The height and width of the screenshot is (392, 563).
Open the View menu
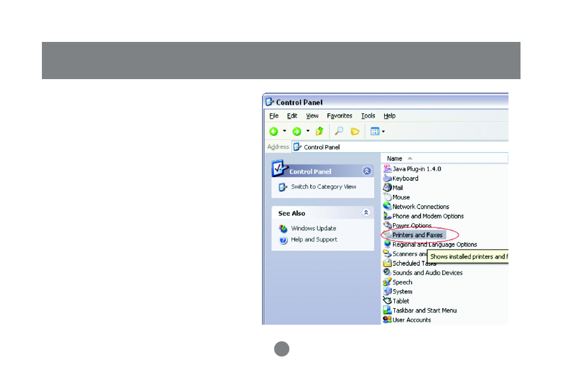coord(312,116)
